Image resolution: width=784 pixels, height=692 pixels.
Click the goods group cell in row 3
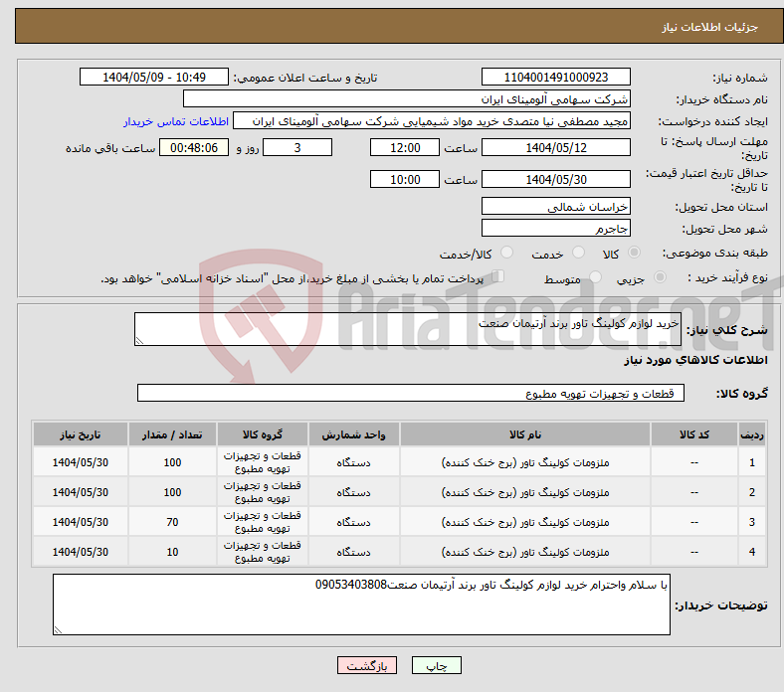[262, 522]
